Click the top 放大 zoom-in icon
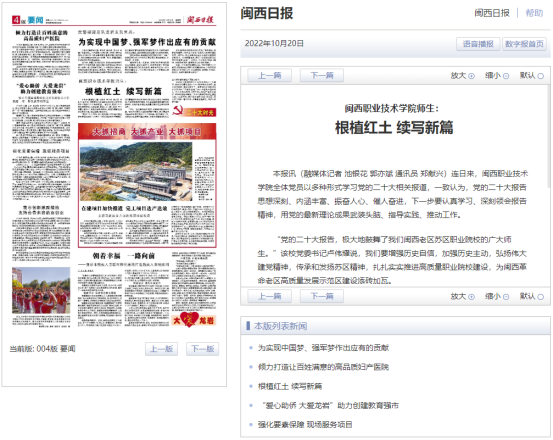This screenshot has width=553, height=440. (x=471, y=76)
